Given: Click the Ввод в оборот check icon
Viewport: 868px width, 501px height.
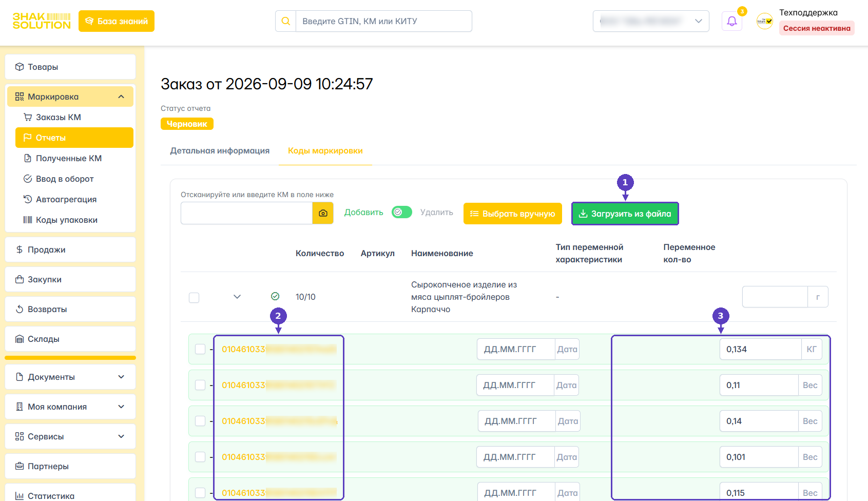Looking at the screenshot, I should [28, 179].
